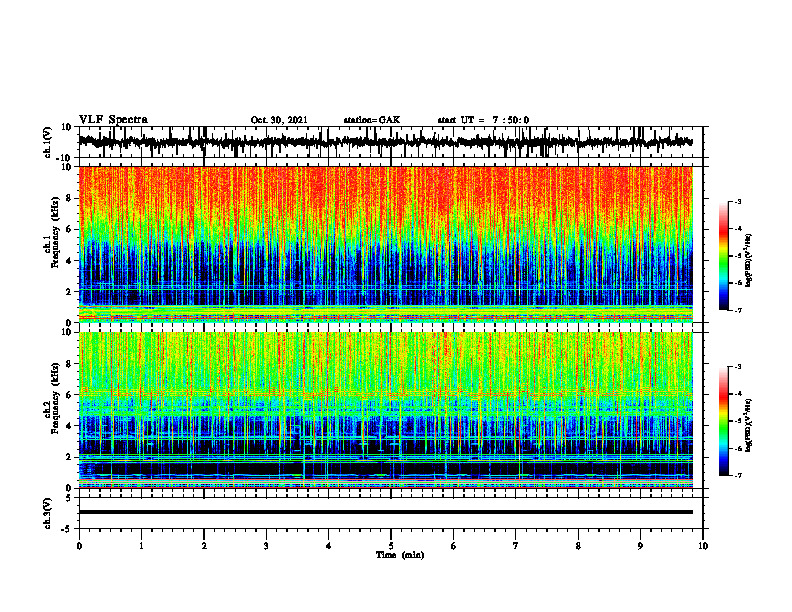Click inside the ch.2 spectrogram panel
The height and width of the screenshot is (612, 792).
click(386, 410)
